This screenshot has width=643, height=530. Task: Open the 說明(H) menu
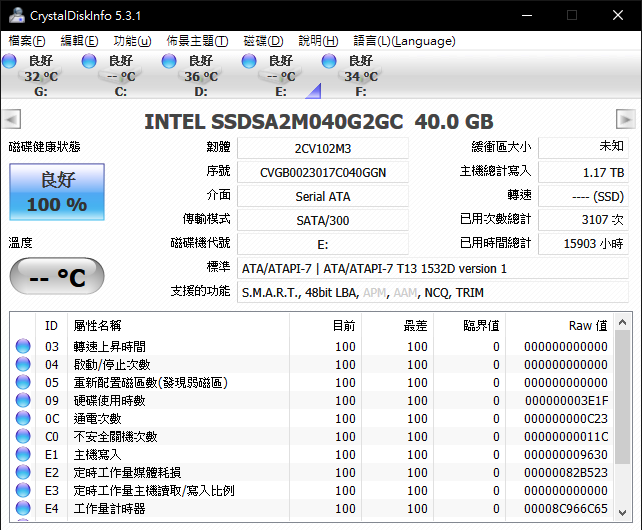pos(318,41)
